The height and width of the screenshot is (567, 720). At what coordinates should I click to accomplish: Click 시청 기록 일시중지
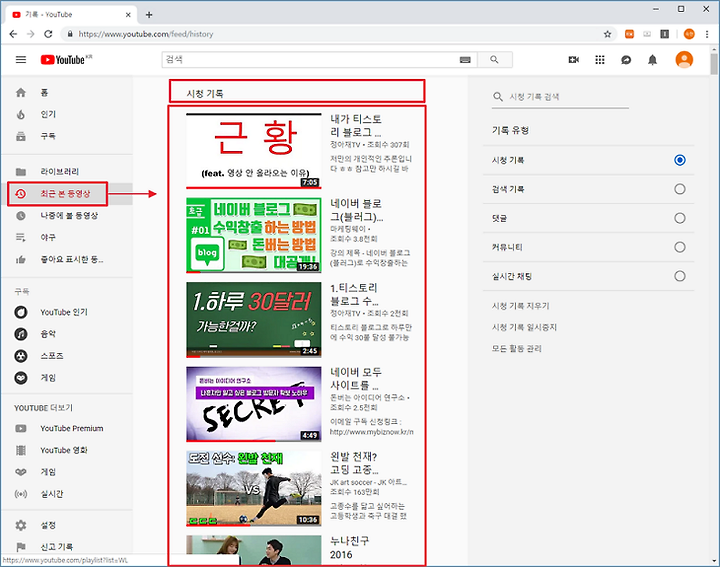point(524,327)
